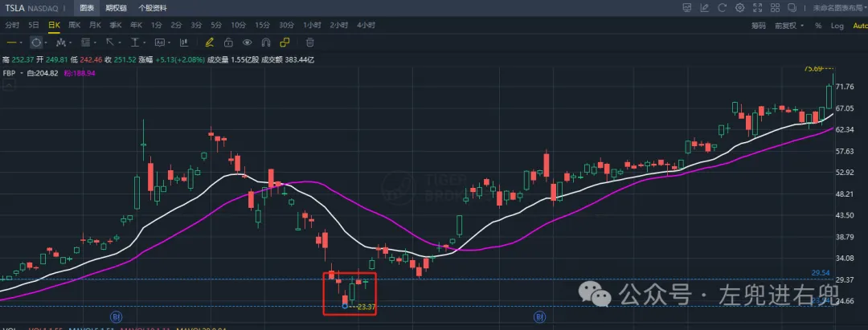Click the pink 粉:188.94 indicator value

79,73
